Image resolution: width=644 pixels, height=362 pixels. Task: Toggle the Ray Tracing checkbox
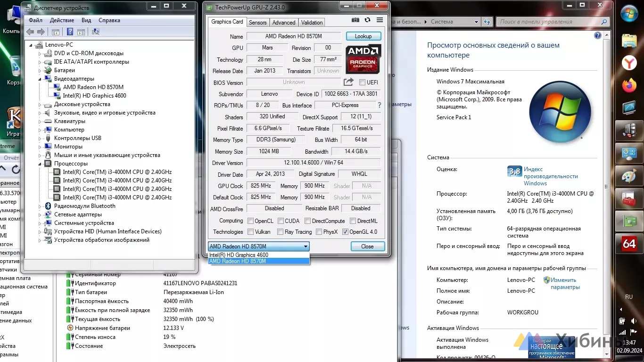click(x=281, y=232)
